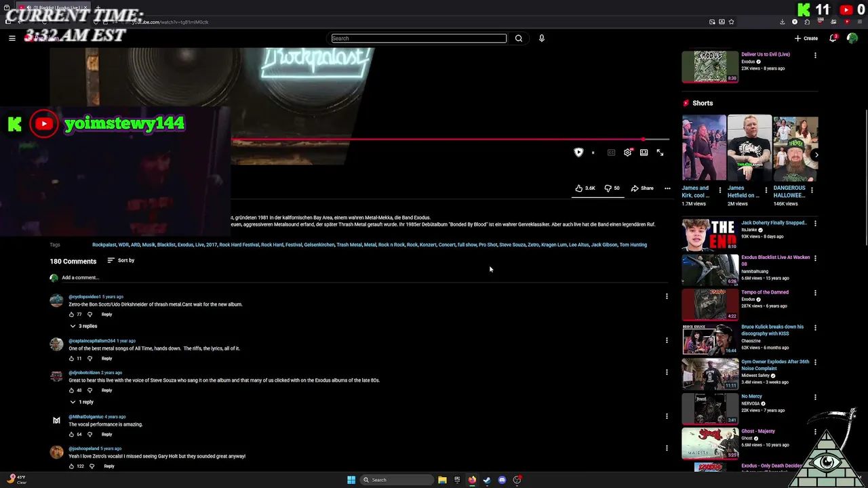Open the Sort by comments dropdown

pyautogui.click(x=121, y=260)
